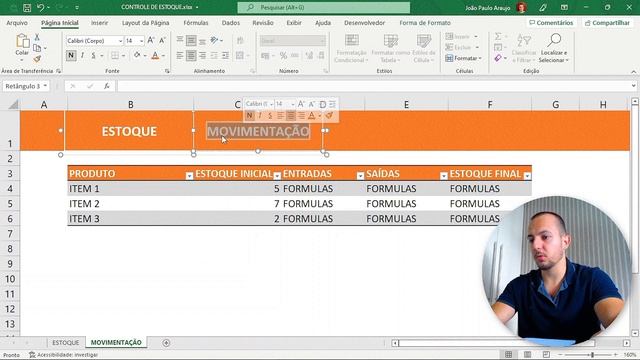This screenshot has height=360, width=640.
Task: Open Localizar e Selecionar menu
Action: point(553,49)
